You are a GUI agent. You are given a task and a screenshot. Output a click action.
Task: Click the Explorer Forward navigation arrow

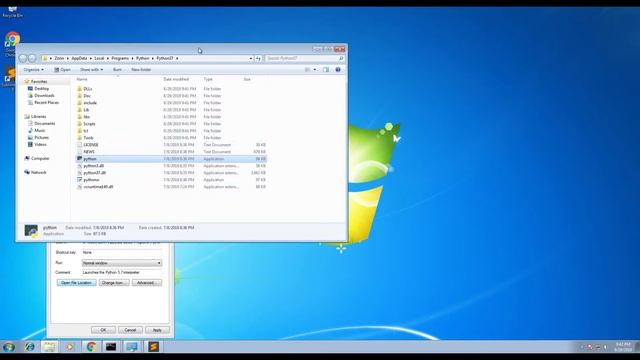(32, 59)
